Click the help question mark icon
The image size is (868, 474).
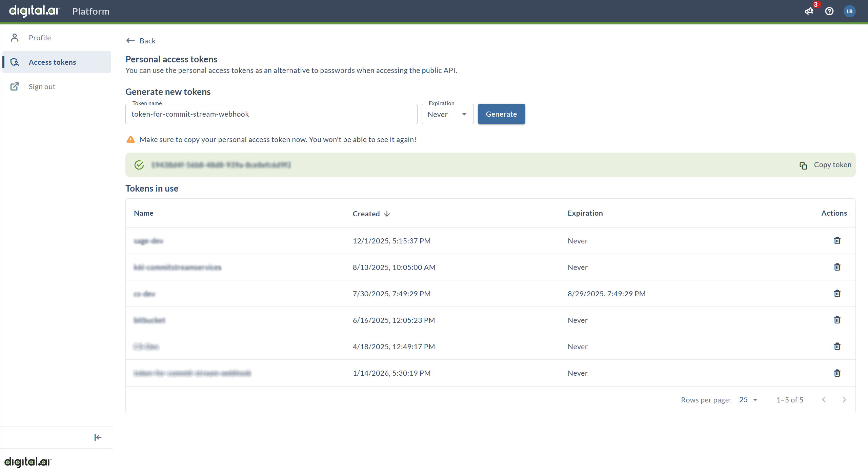point(829,11)
